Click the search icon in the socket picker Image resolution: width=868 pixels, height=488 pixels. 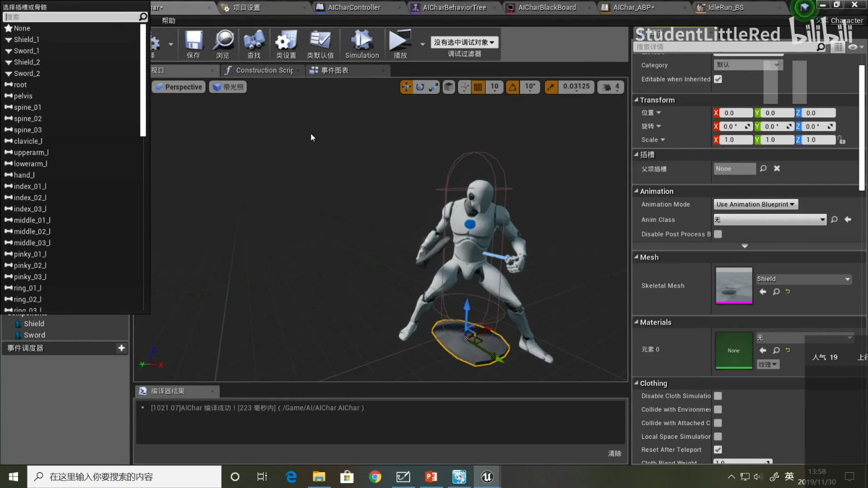point(143,17)
